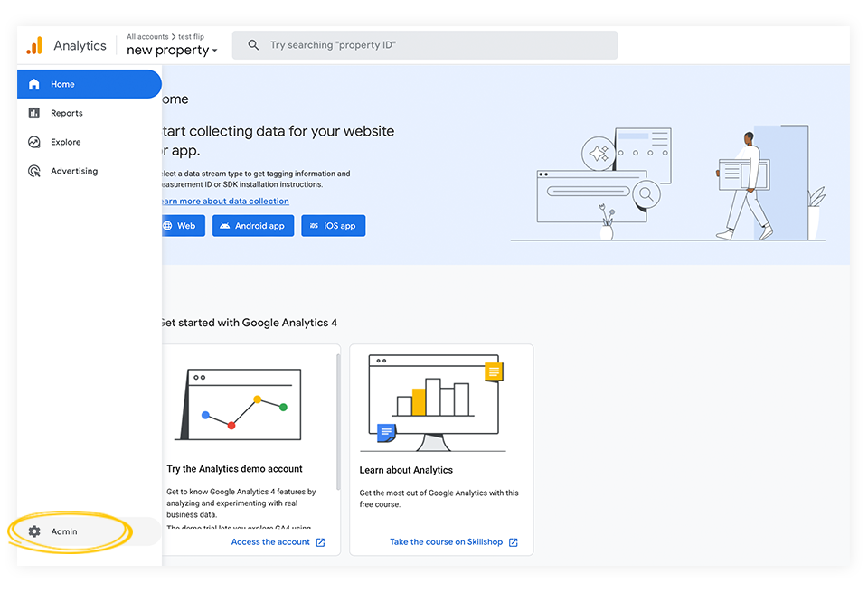Click the search magnifier icon
Screen dimensions: 868x592
pos(252,44)
